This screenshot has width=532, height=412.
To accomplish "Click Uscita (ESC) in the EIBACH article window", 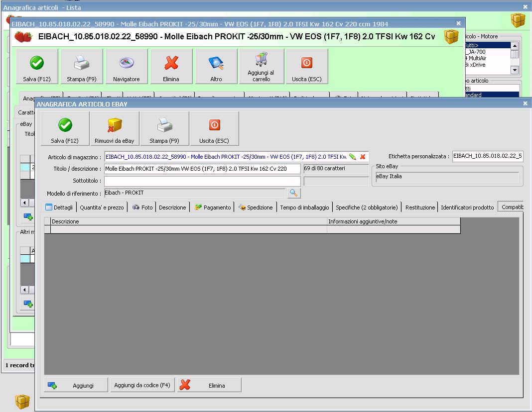I will [307, 66].
